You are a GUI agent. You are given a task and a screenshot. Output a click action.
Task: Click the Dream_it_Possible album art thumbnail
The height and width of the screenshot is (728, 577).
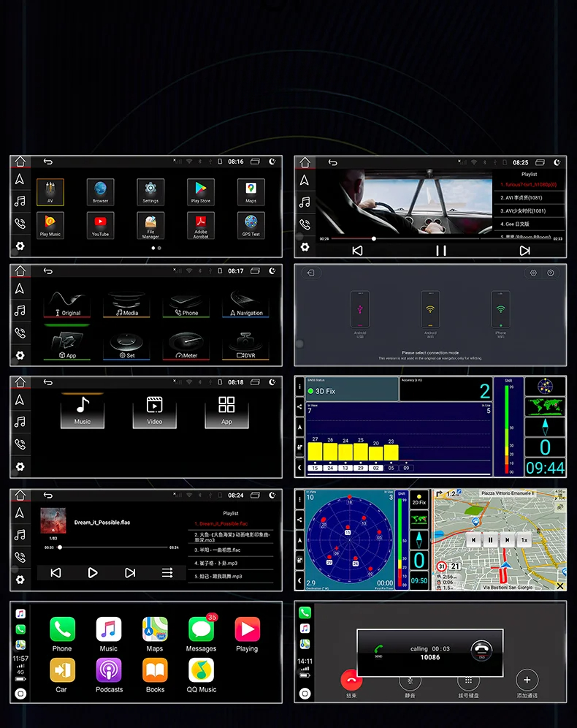click(x=53, y=520)
